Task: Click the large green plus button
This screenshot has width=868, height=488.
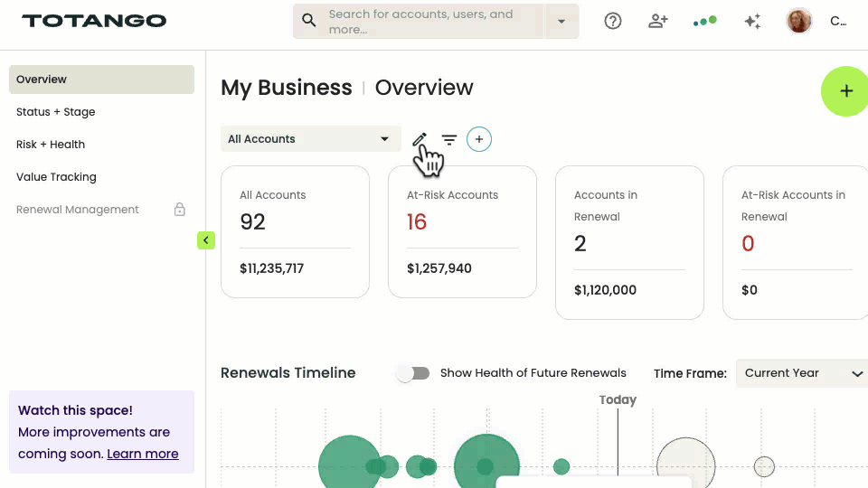Action: tap(844, 91)
